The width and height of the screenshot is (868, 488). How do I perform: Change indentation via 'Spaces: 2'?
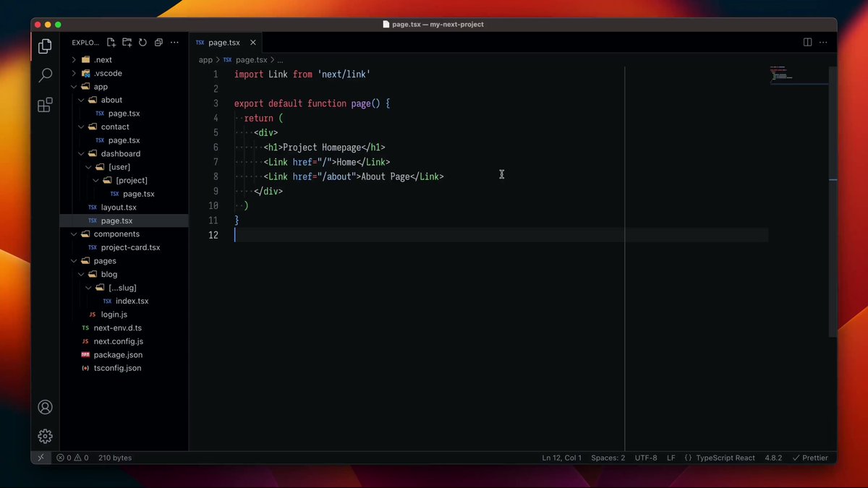click(608, 458)
